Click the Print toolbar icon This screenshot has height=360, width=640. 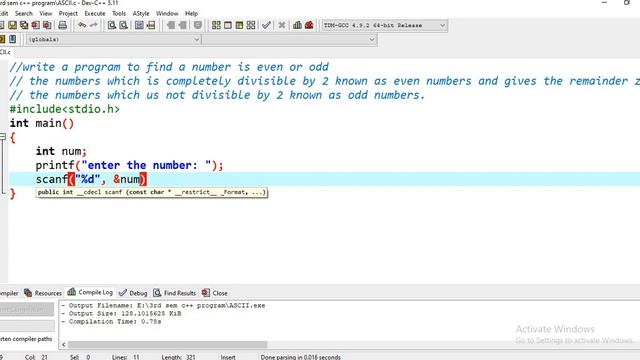(x=62, y=25)
